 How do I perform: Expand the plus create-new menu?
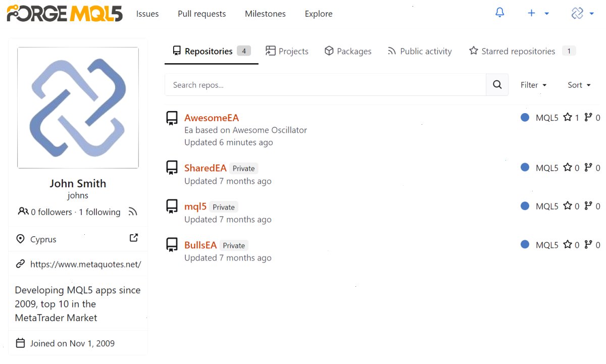(538, 14)
